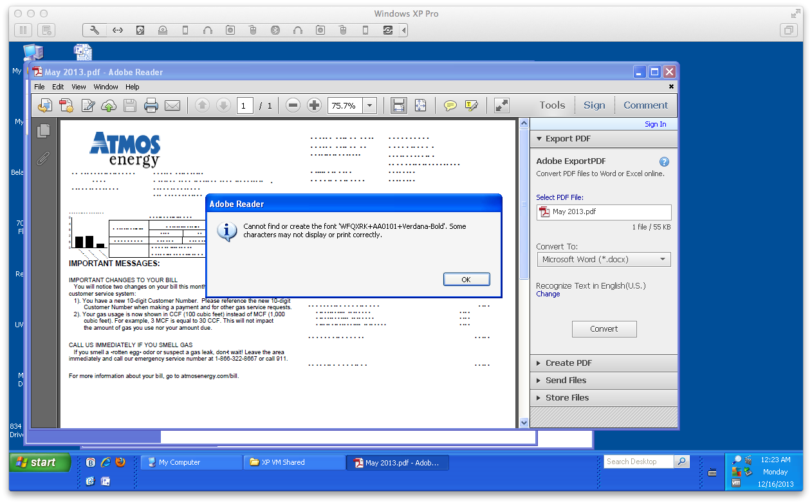Open the Window menu
The width and height of the screenshot is (812, 504).
(x=106, y=87)
